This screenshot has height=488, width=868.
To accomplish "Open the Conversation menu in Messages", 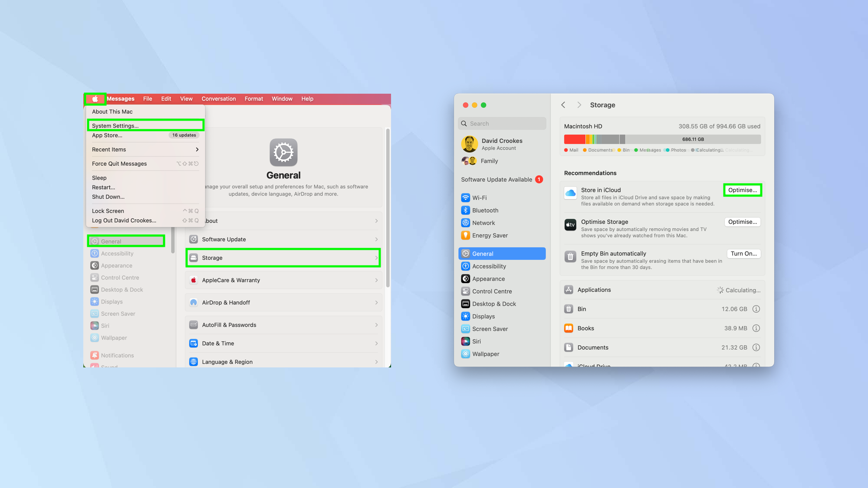I will [218, 98].
